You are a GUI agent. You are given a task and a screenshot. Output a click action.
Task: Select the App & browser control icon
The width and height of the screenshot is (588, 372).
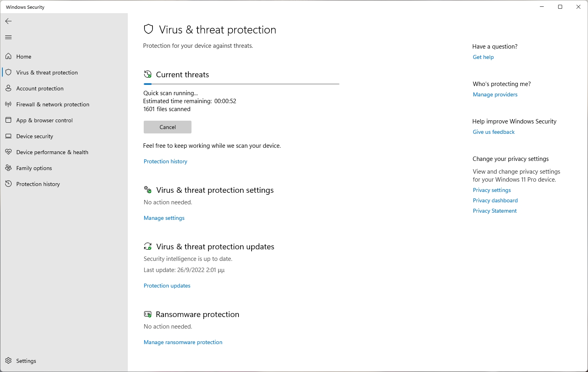8,120
